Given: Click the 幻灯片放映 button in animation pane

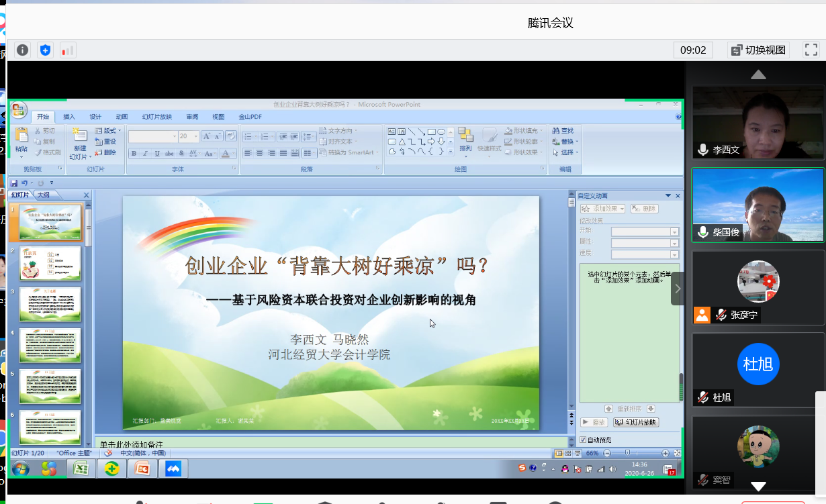Looking at the screenshot, I should tap(635, 422).
